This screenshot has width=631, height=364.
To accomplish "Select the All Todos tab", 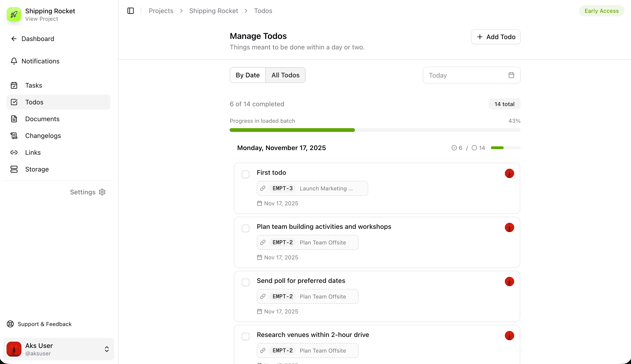I will [285, 75].
